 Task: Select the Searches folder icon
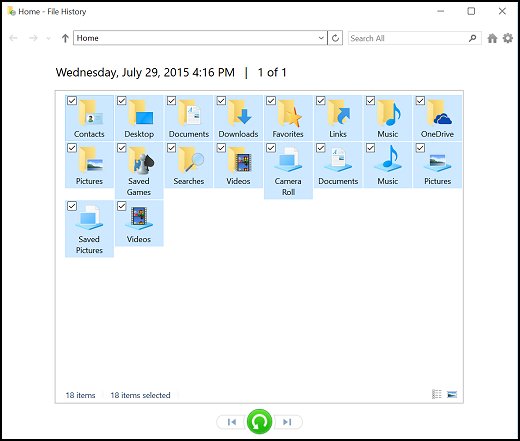[190, 161]
